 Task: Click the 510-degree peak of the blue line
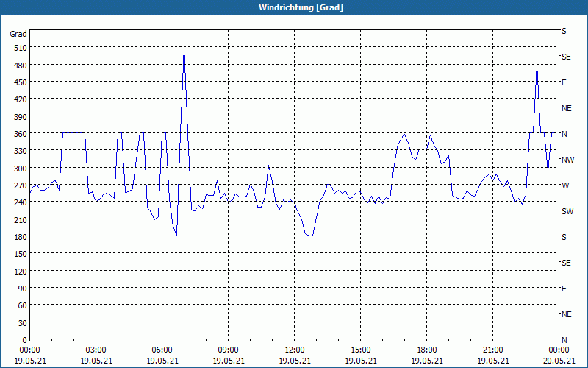pyautogui.click(x=184, y=48)
